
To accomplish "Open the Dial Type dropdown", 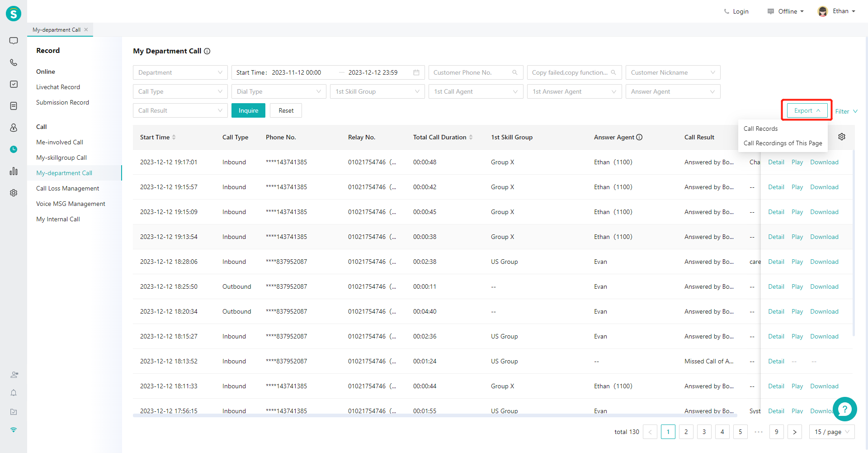I will coord(279,91).
